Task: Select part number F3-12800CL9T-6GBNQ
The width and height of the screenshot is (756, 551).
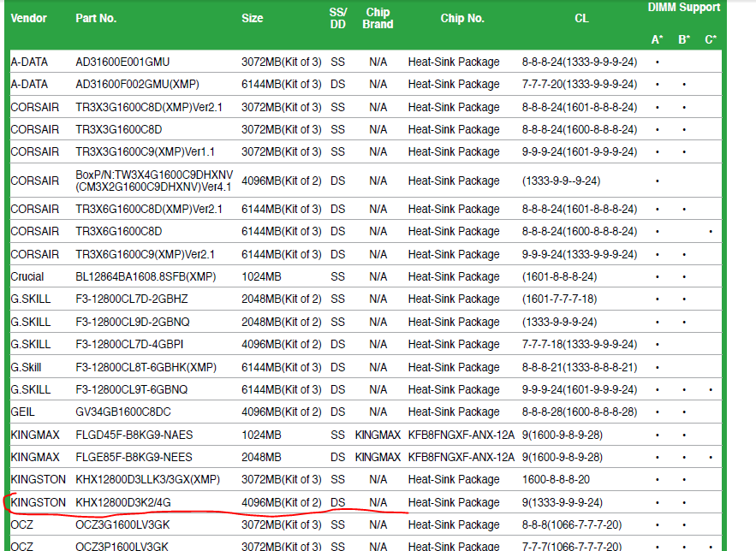Action: (x=132, y=389)
